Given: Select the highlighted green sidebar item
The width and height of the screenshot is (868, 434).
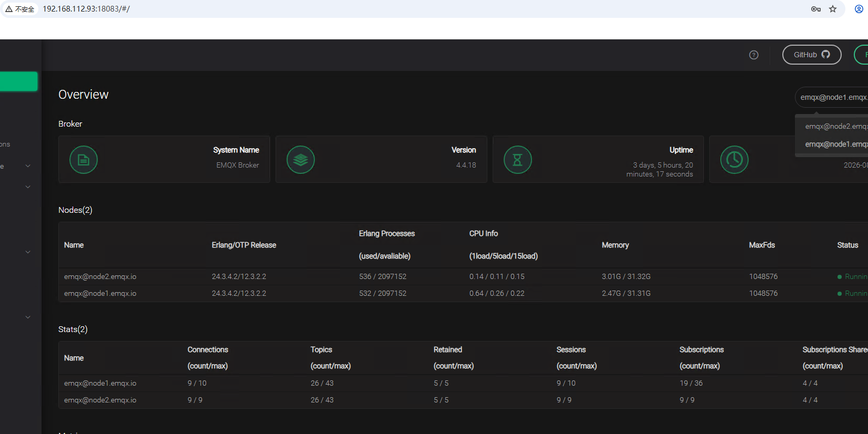Looking at the screenshot, I should point(18,81).
